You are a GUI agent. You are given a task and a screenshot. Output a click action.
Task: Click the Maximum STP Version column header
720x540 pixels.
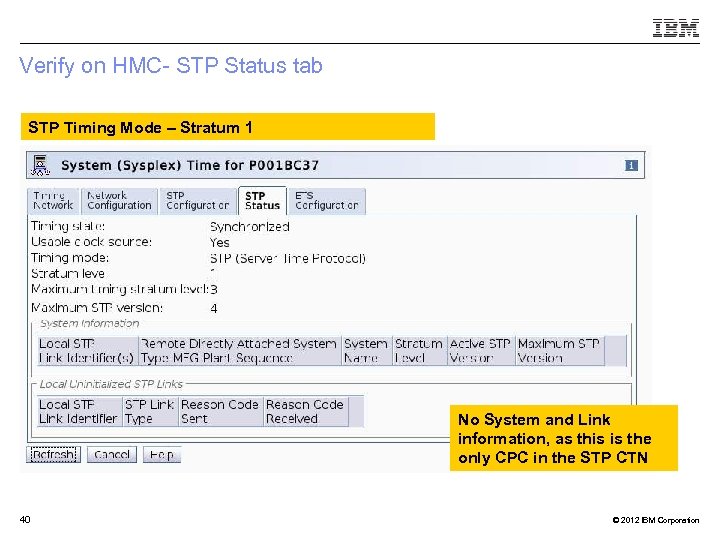[x=560, y=351]
